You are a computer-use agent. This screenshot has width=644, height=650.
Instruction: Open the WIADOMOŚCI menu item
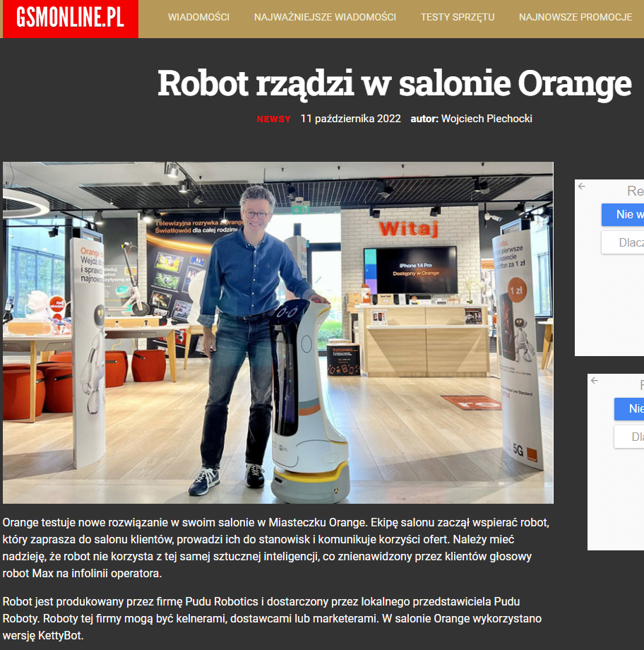(198, 18)
